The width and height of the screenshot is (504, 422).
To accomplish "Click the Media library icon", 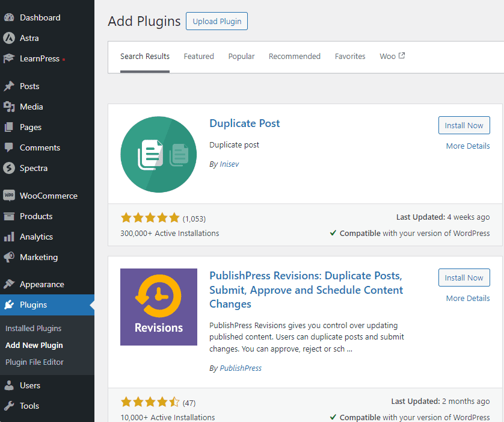I will pyautogui.click(x=9, y=107).
